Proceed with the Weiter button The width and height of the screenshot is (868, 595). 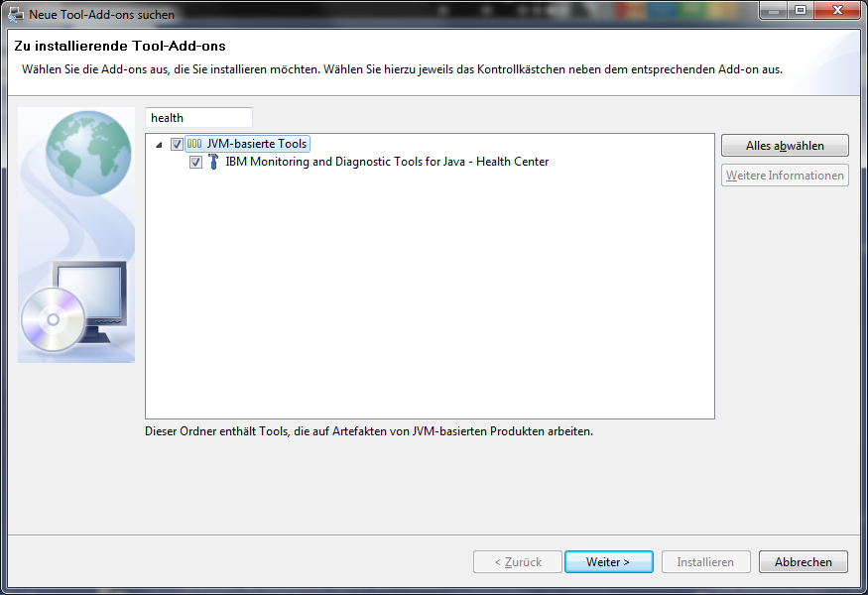[608, 562]
